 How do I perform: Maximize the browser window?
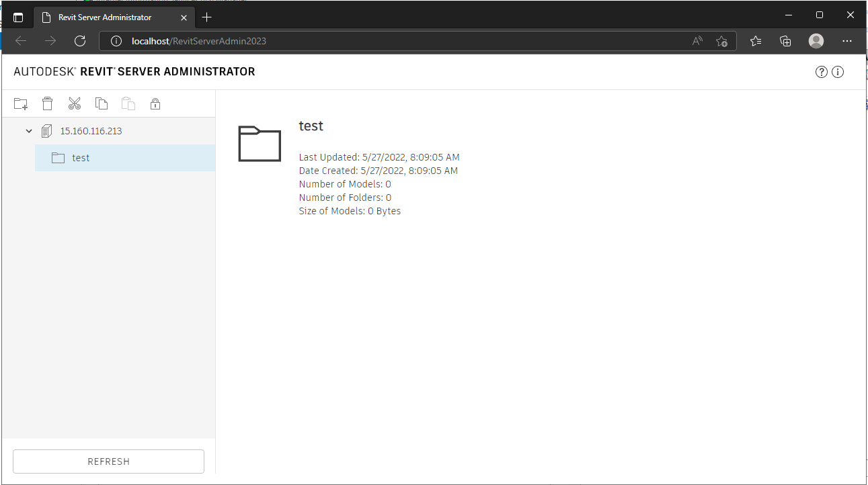(x=820, y=15)
